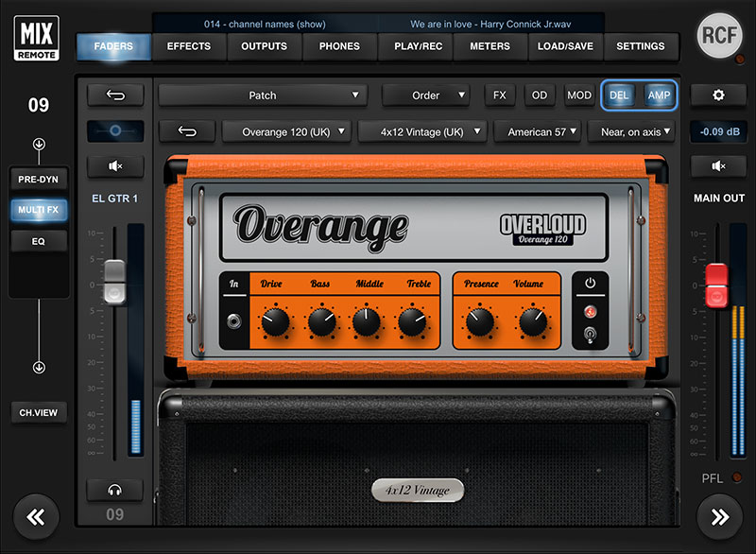Click the back arrow beside amp model dropdown
Image resolution: width=756 pixels, height=554 pixels.
click(186, 131)
